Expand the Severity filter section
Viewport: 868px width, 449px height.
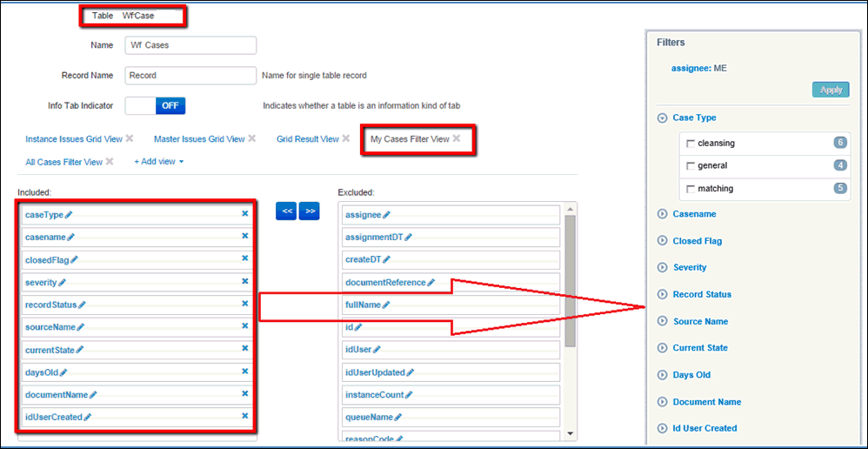[663, 268]
